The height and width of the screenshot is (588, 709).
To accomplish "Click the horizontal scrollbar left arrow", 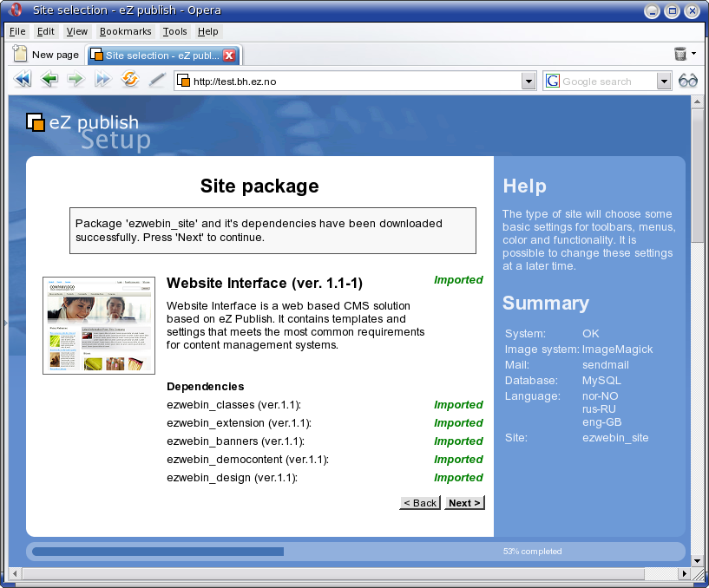I will click(x=15, y=573).
